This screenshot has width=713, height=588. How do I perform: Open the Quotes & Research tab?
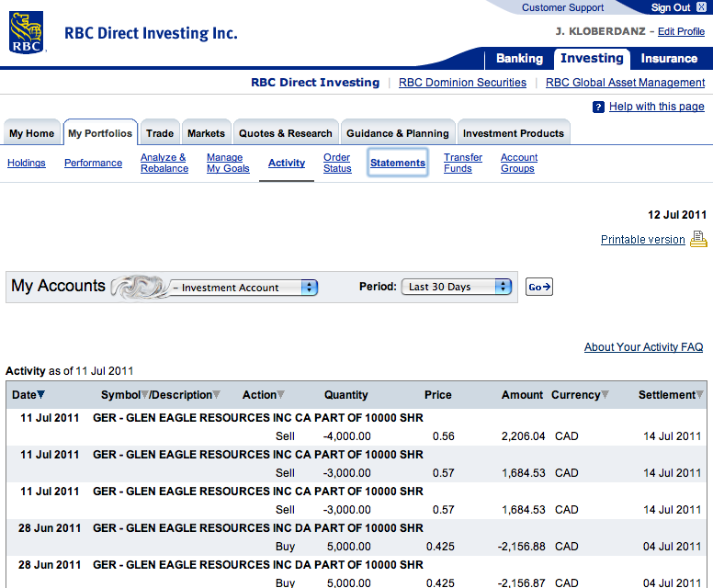[286, 133]
